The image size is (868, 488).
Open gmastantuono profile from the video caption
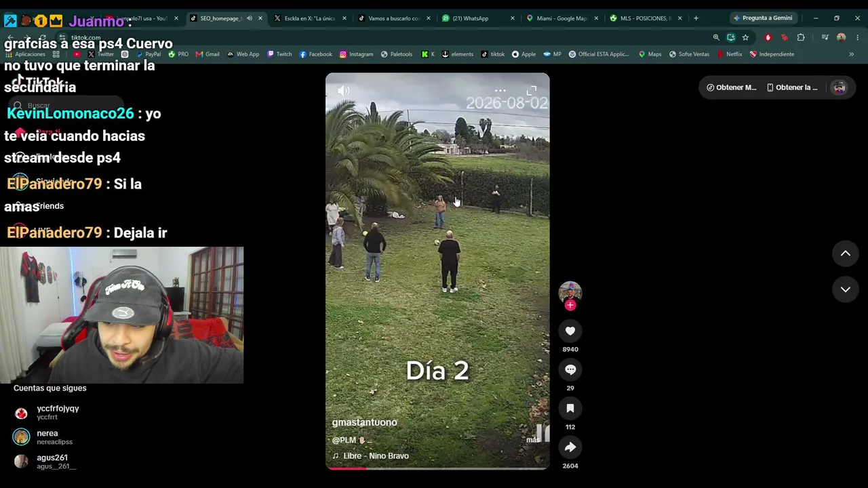tap(365, 422)
